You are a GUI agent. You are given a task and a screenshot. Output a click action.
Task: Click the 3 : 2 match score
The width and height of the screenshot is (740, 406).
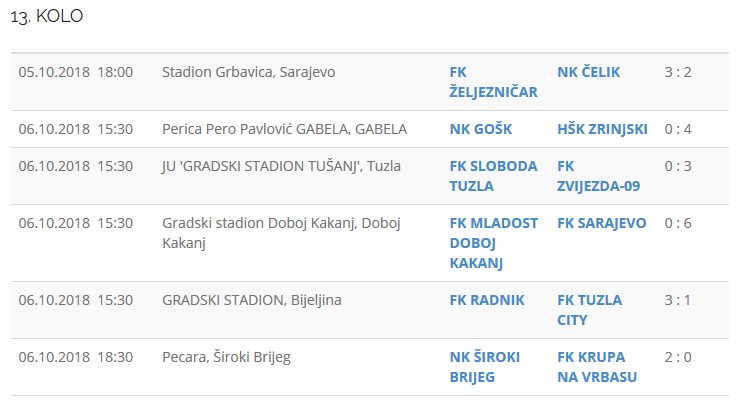coord(678,72)
